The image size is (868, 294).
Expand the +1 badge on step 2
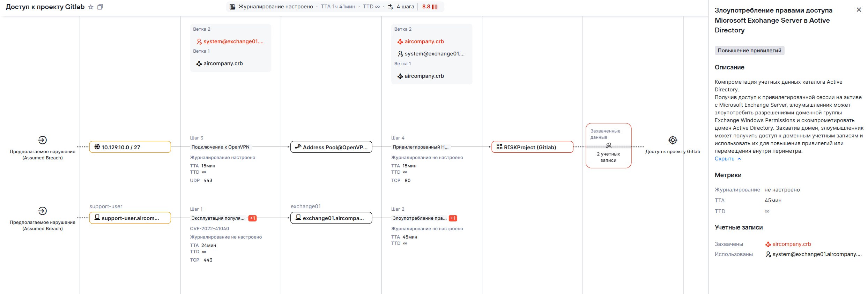coord(453,218)
